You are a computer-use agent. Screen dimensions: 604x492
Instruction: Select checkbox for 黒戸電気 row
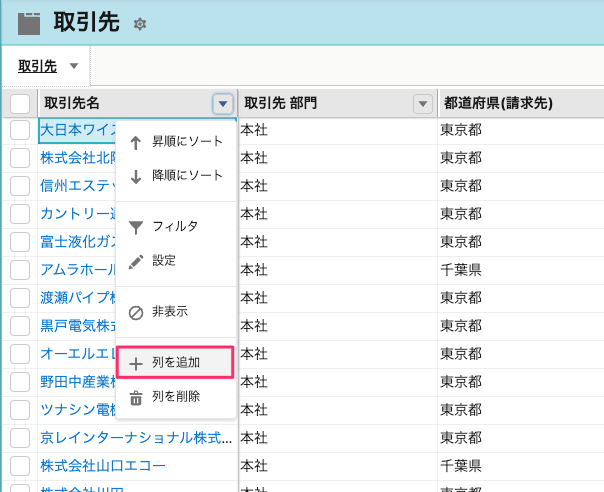[x=20, y=326]
